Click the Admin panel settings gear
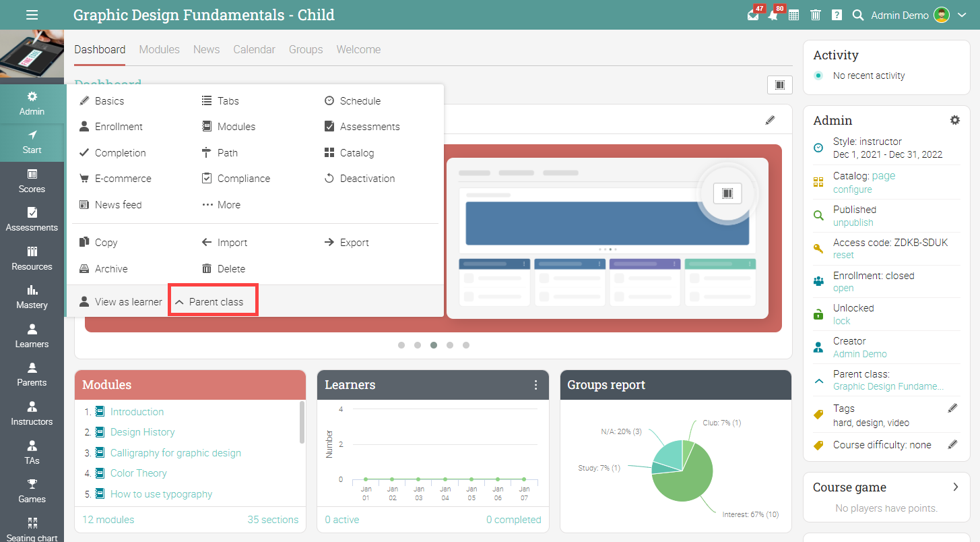Screen dimensions: 980x542 pos(954,120)
